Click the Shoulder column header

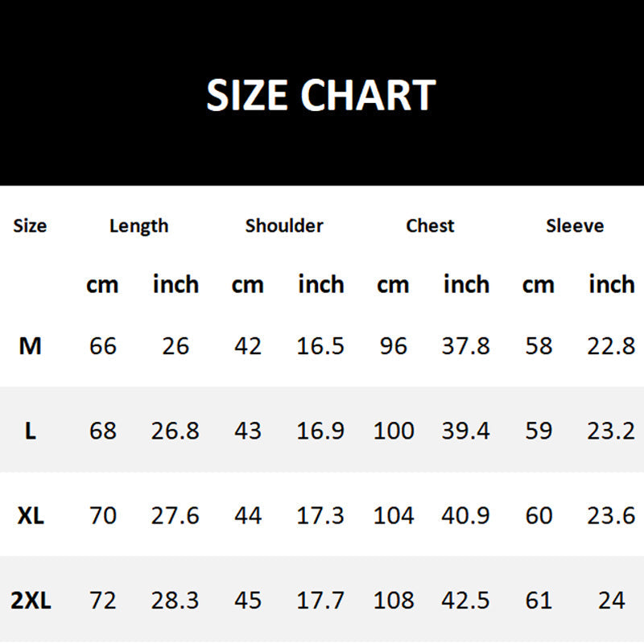tap(284, 226)
